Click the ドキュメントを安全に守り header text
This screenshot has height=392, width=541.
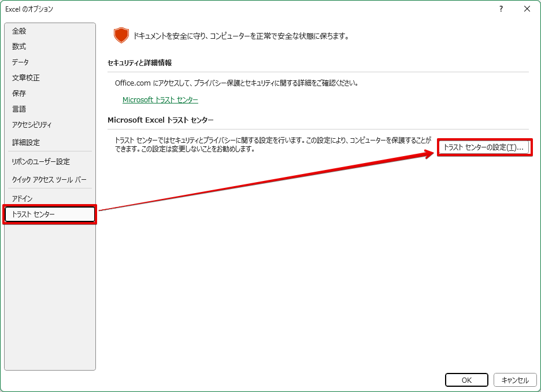[241, 36]
